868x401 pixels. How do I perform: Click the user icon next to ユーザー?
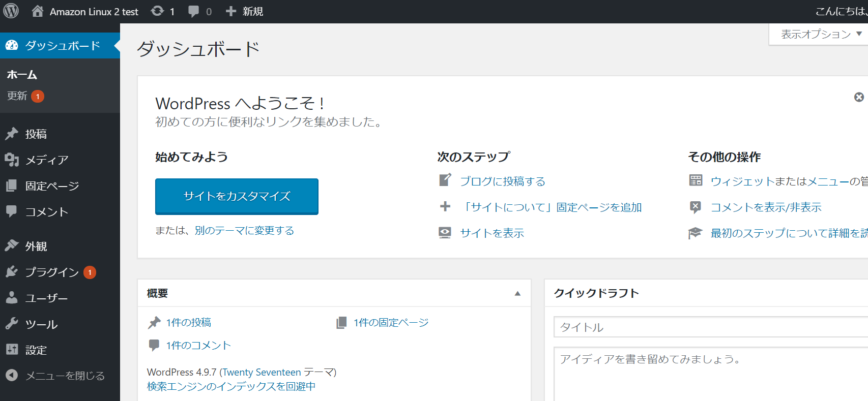pos(11,297)
